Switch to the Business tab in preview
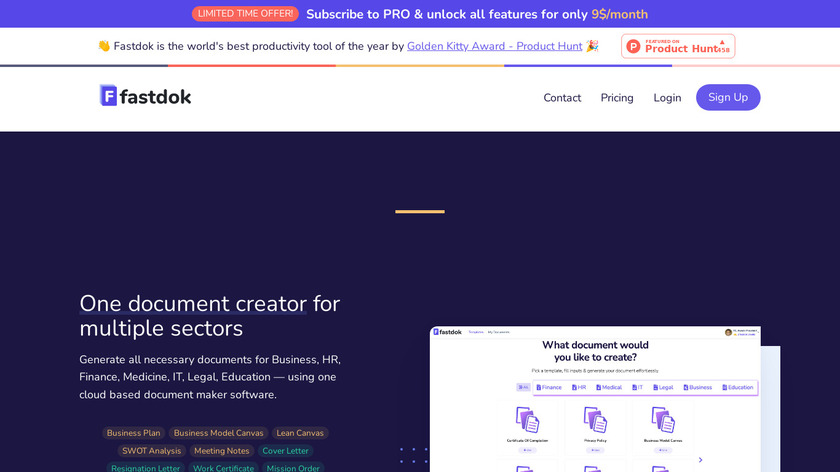Viewport: 840px width, 472px height. [698, 387]
